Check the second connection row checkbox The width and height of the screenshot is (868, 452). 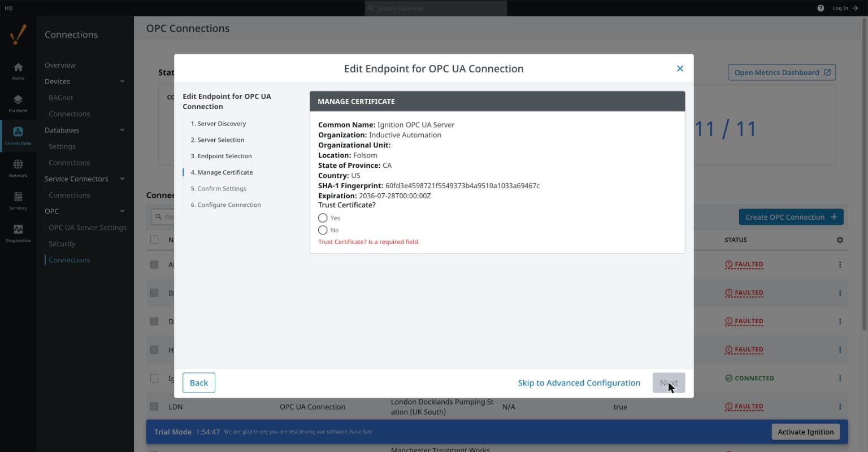click(154, 293)
